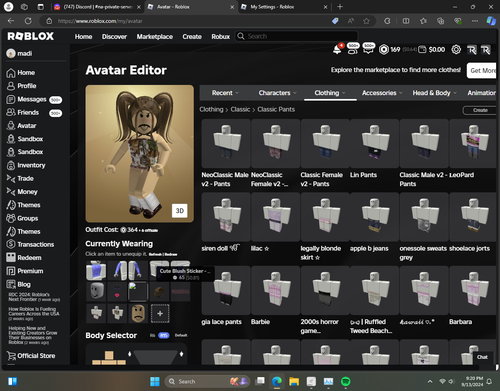This screenshot has height=391, width=500.
Task: Expand the Clothing dropdown tab
Action: 330,93
